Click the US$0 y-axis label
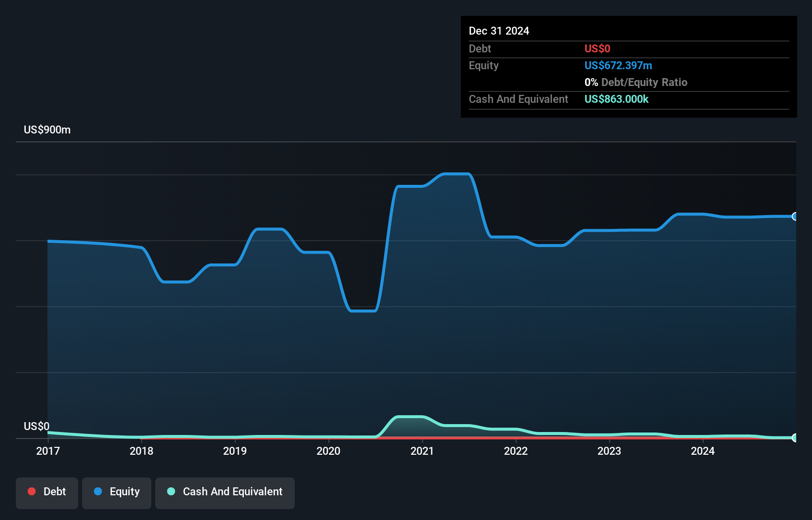The image size is (812, 520). [37, 426]
